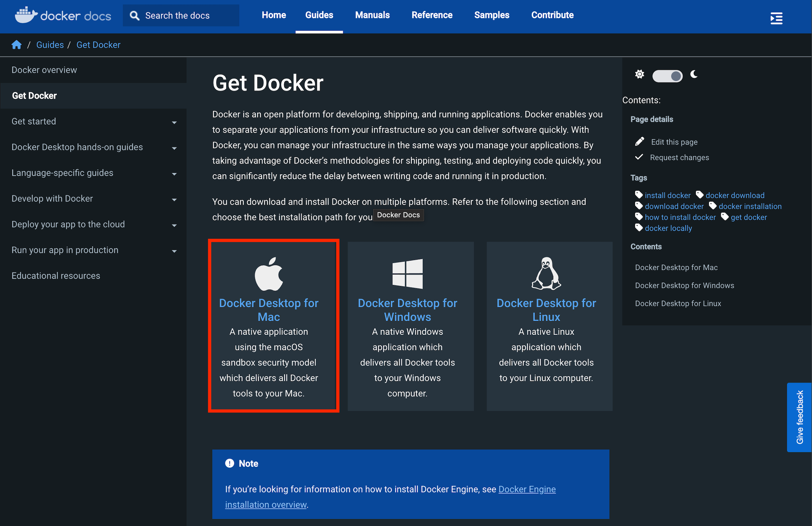The image size is (812, 526).
Task: Click the Request changes checkmark icon
Action: pyautogui.click(x=640, y=157)
